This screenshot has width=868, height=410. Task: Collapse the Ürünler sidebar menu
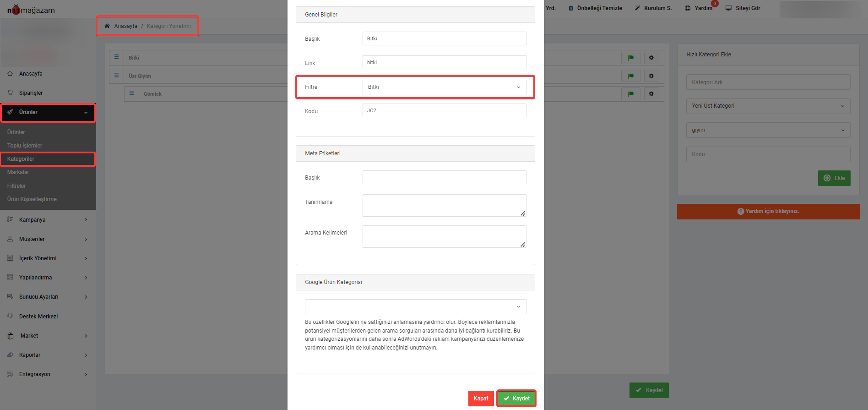click(48, 113)
